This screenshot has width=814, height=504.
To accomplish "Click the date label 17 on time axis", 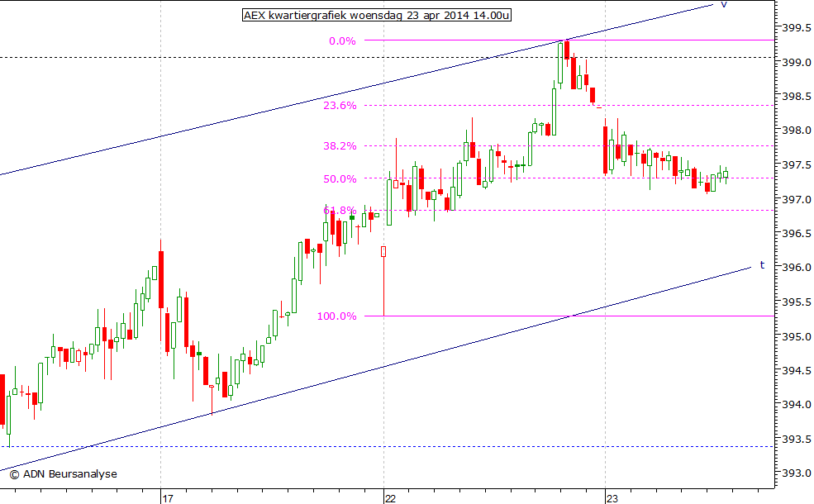I will [x=167, y=499].
